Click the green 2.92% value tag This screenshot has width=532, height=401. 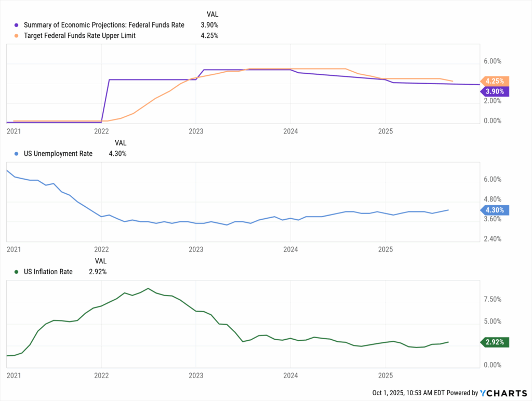click(x=495, y=342)
